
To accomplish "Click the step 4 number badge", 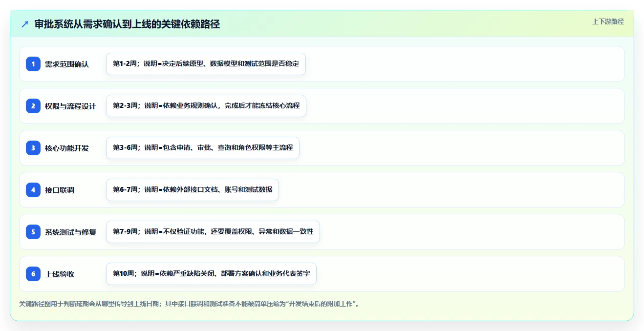I will coord(33,190).
